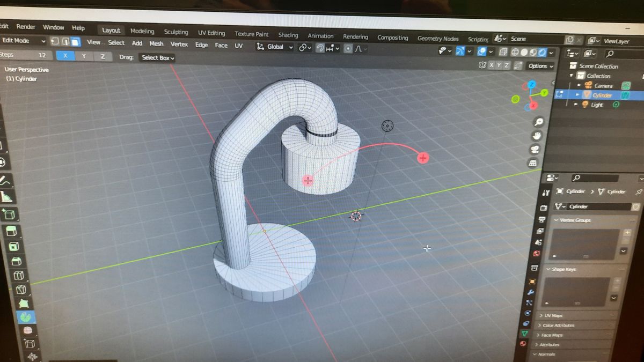Image resolution: width=644 pixels, height=362 pixels.
Task: Open the Options dropdown in viewport
Action: click(539, 66)
